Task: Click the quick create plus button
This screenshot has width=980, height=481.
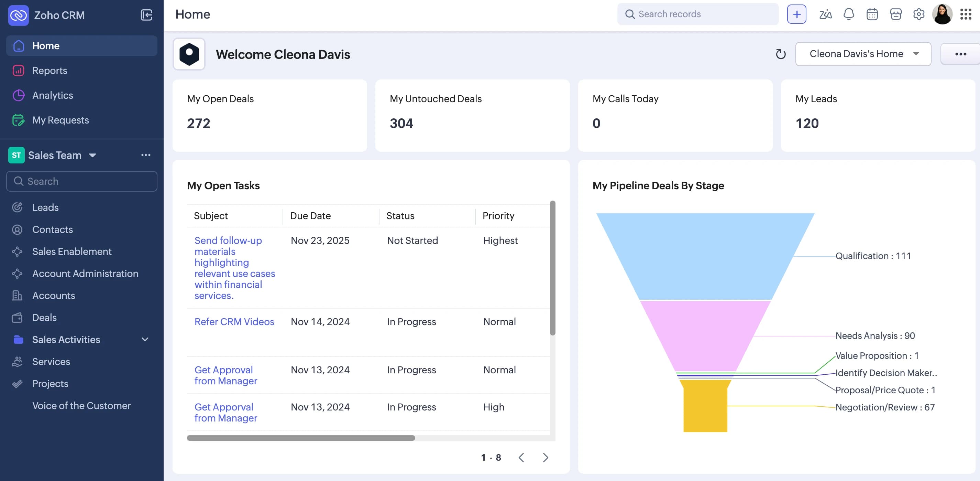Action: [x=797, y=14]
